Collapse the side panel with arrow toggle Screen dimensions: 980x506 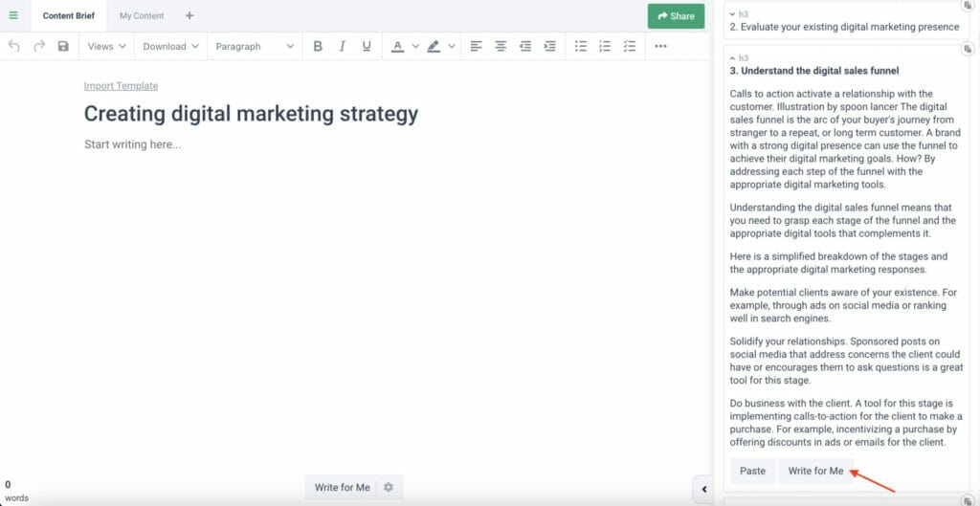coord(704,489)
